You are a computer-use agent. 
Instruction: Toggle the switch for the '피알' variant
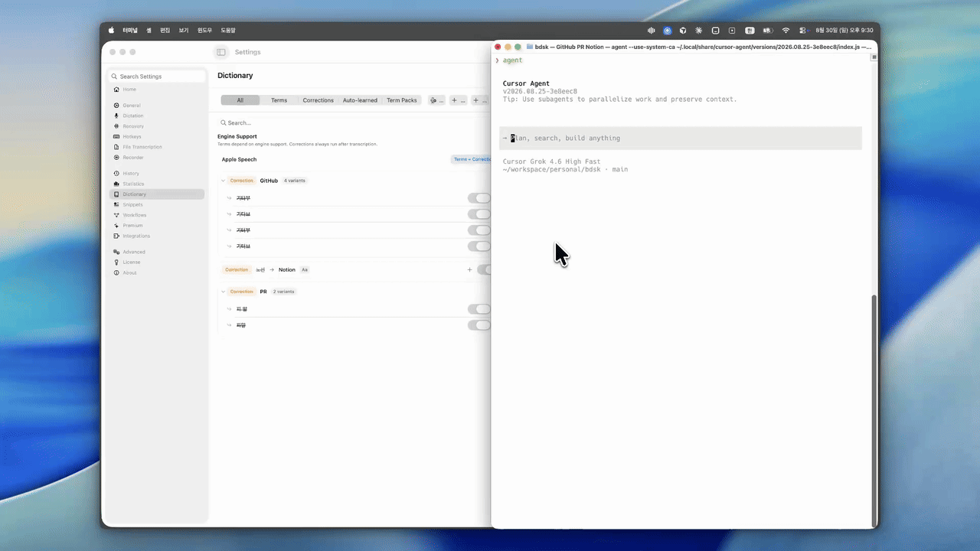479,325
